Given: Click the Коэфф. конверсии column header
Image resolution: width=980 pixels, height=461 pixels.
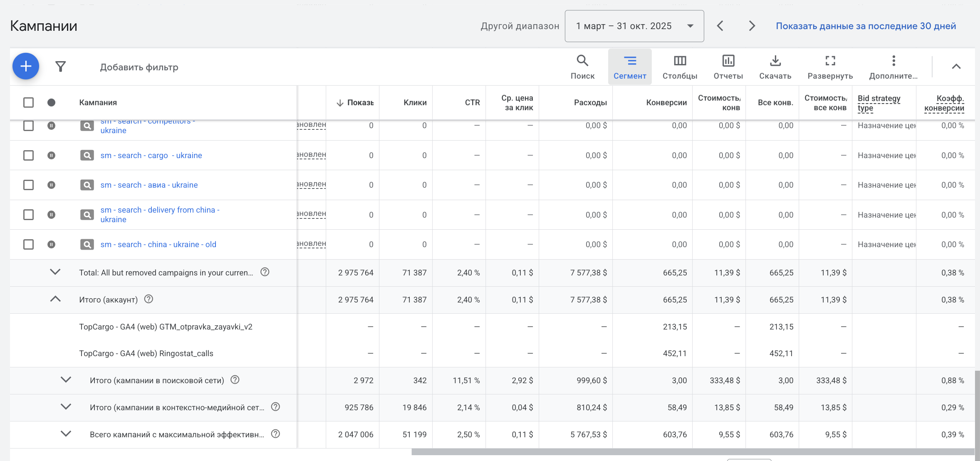Looking at the screenshot, I should pos(944,103).
